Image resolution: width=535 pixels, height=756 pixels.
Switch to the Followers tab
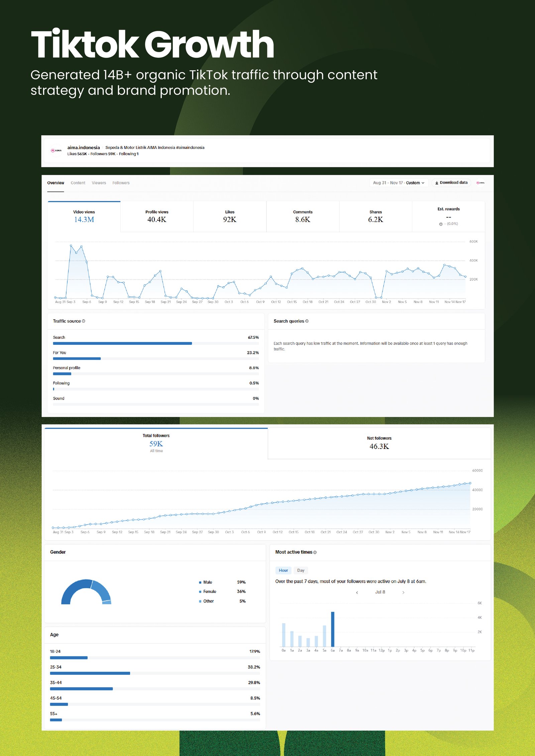[x=121, y=183]
